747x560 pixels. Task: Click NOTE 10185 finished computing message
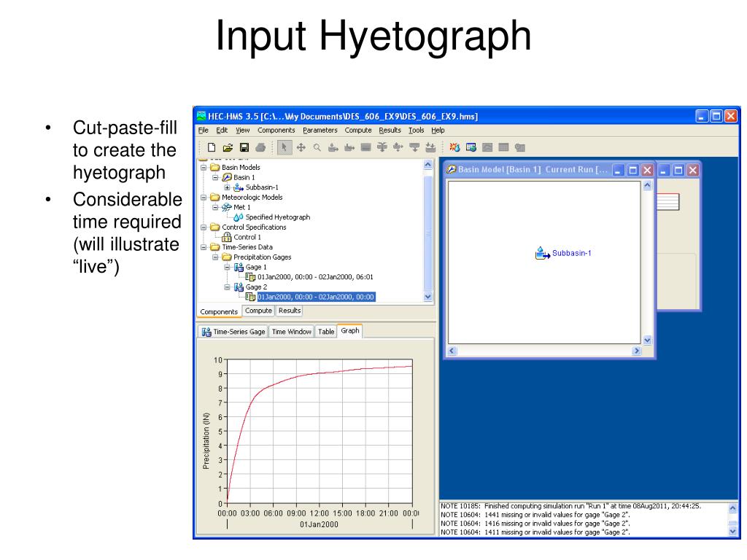coord(570,506)
